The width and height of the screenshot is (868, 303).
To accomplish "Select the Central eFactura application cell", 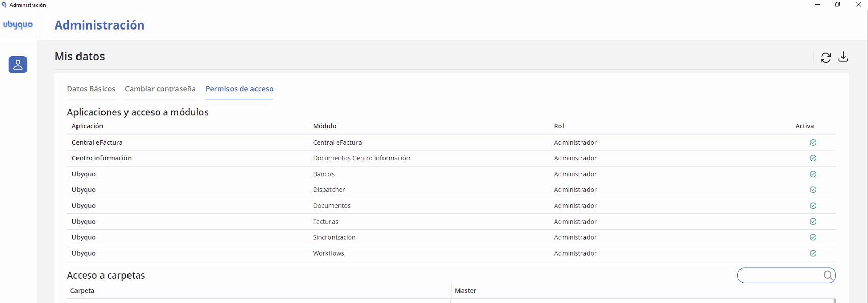I will point(97,143).
